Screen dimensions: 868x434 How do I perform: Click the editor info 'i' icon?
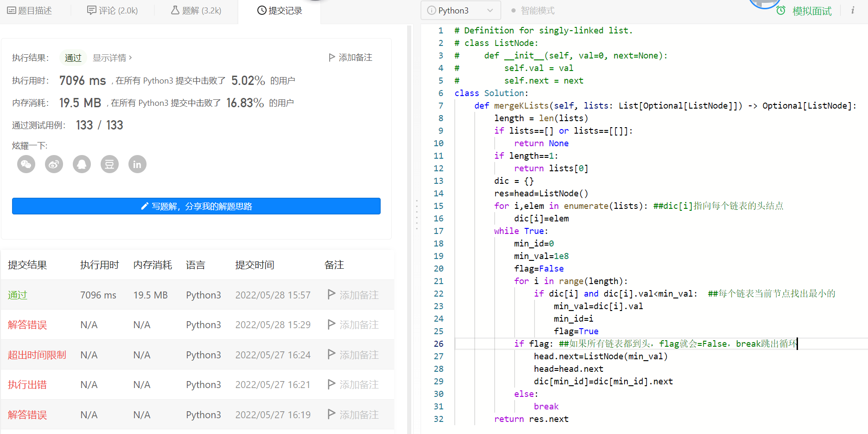click(x=853, y=10)
